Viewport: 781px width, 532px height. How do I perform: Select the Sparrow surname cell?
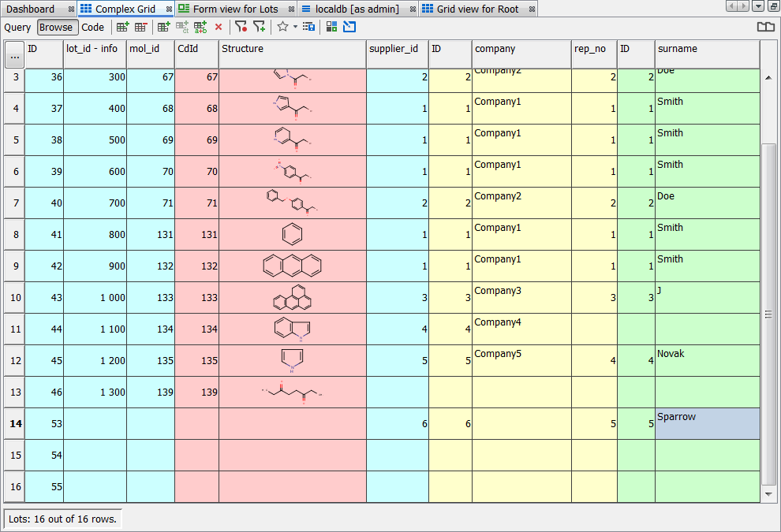(707, 423)
